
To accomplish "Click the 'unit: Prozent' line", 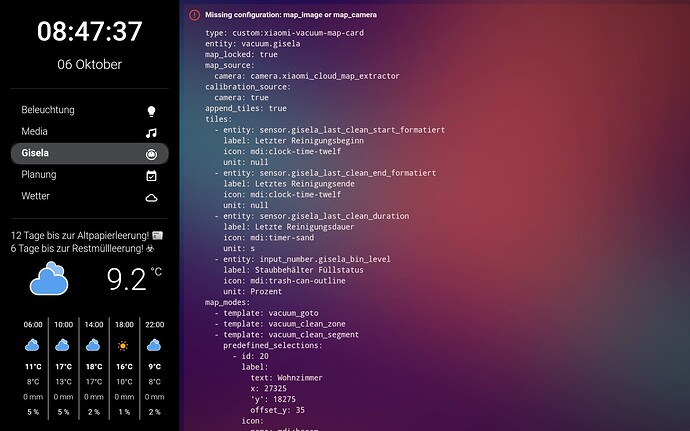I will tap(253, 291).
